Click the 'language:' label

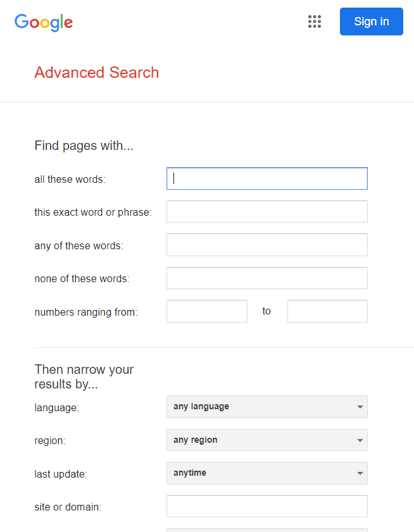[x=57, y=407]
